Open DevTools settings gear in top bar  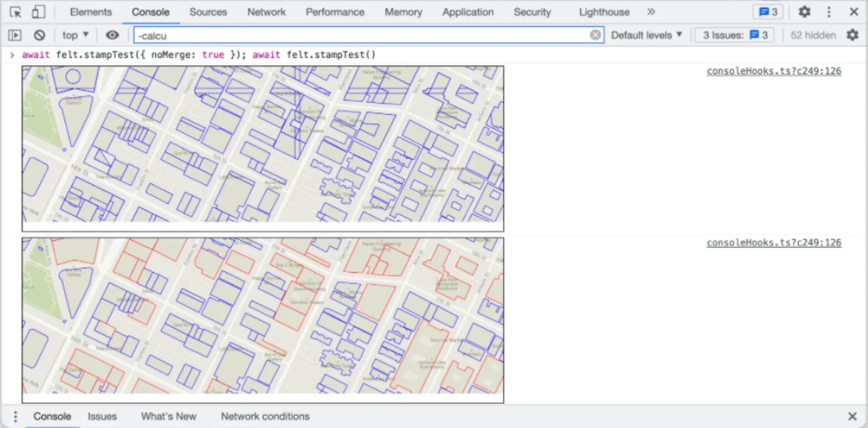coord(804,12)
